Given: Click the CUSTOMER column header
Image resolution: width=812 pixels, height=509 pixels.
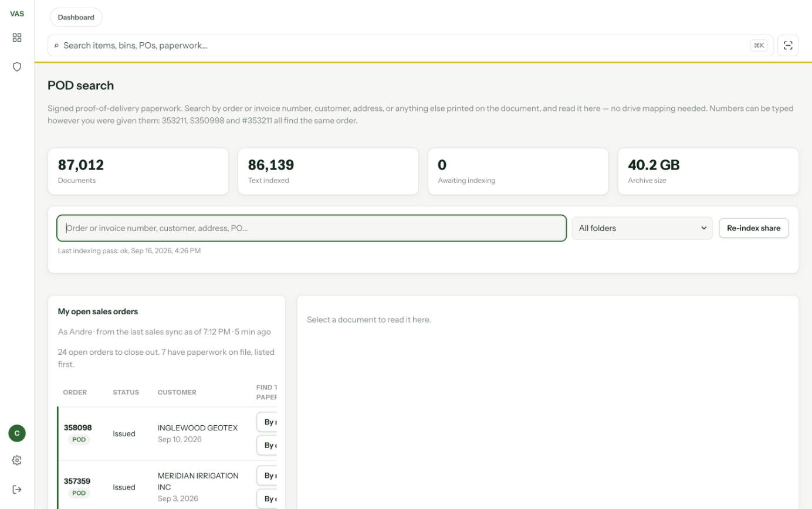Looking at the screenshot, I should coord(177,392).
